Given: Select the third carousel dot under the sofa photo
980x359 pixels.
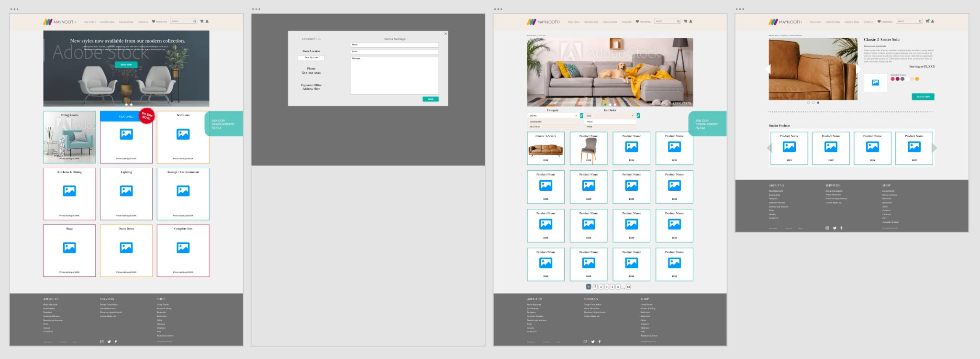Looking at the screenshot, I should tap(818, 103).
